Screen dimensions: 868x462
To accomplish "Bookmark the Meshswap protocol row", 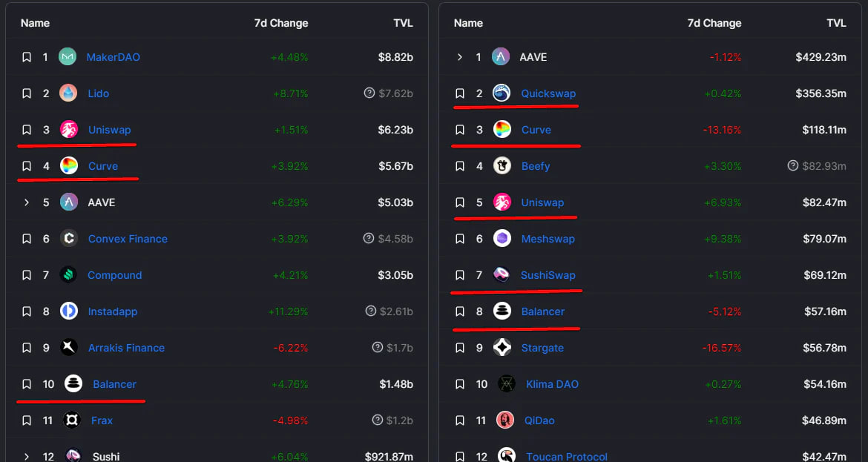I will click(x=460, y=239).
